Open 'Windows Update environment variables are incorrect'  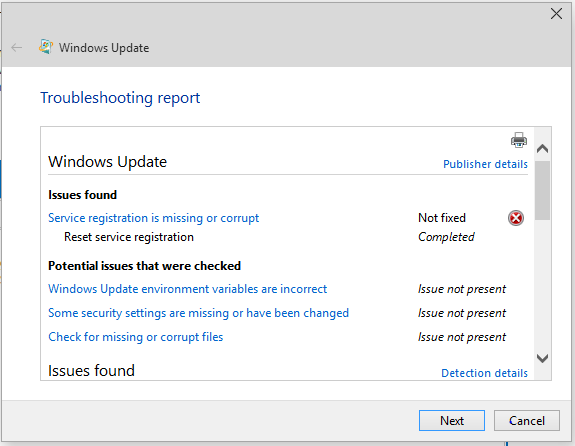click(187, 289)
